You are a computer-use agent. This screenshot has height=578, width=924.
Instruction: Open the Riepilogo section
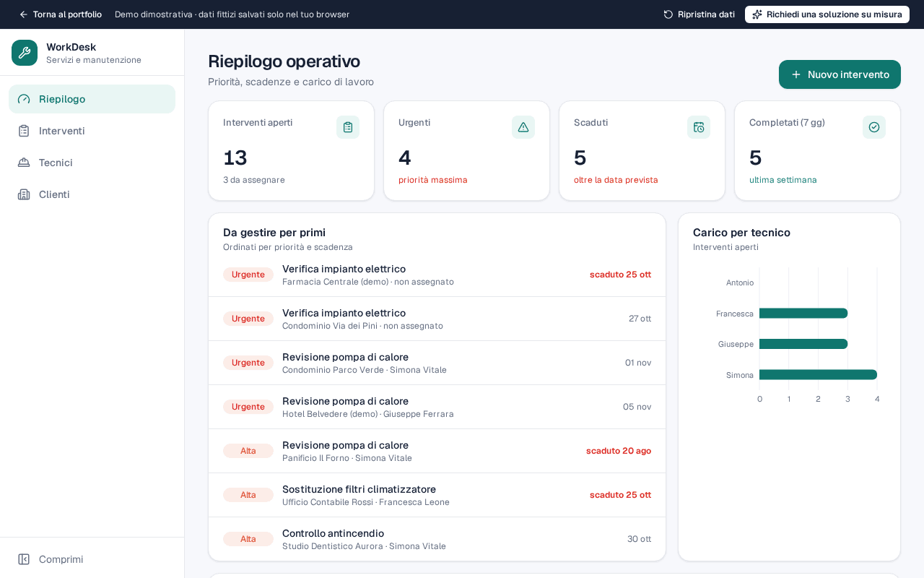[92, 99]
